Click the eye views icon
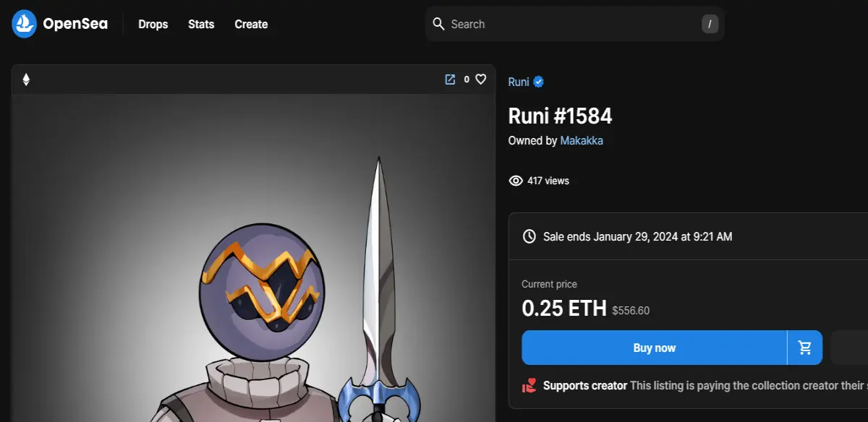Image resolution: width=868 pixels, height=422 pixels. tap(516, 181)
